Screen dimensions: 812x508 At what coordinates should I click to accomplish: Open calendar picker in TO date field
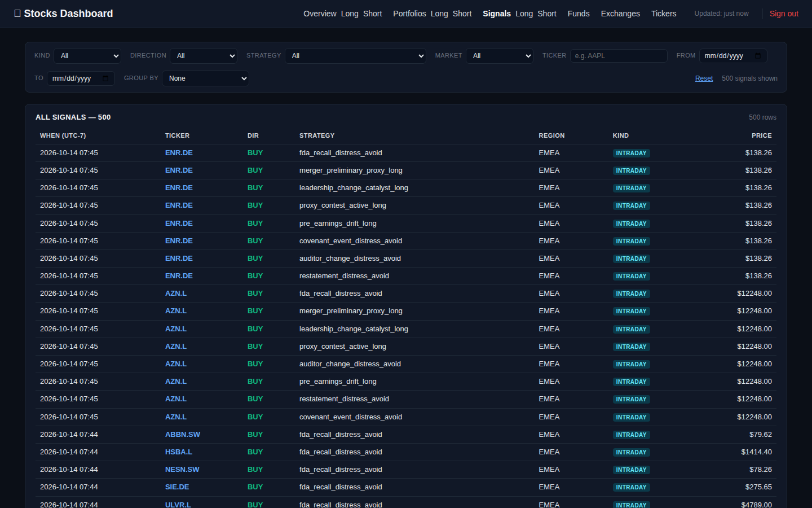[105, 78]
